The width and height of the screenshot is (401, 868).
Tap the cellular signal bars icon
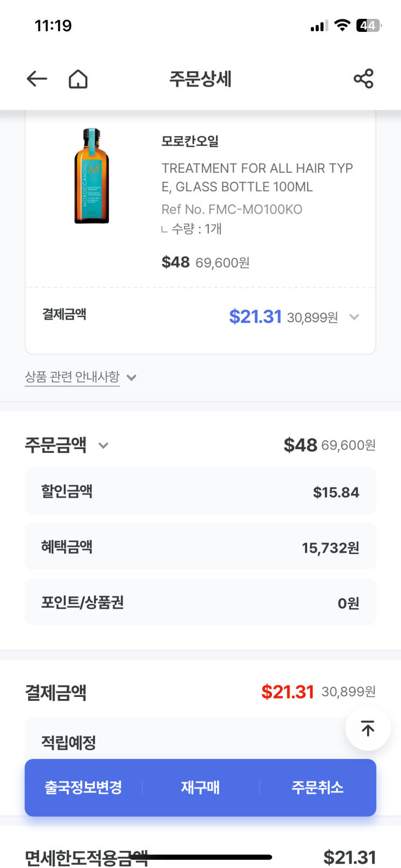tap(319, 26)
